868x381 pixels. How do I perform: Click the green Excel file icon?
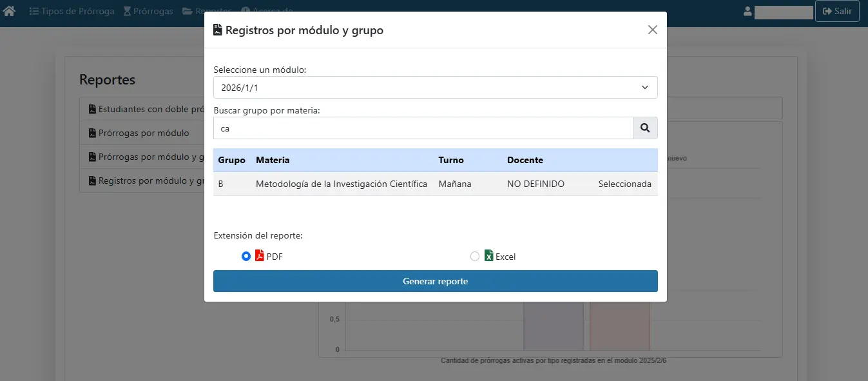(489, 255)
